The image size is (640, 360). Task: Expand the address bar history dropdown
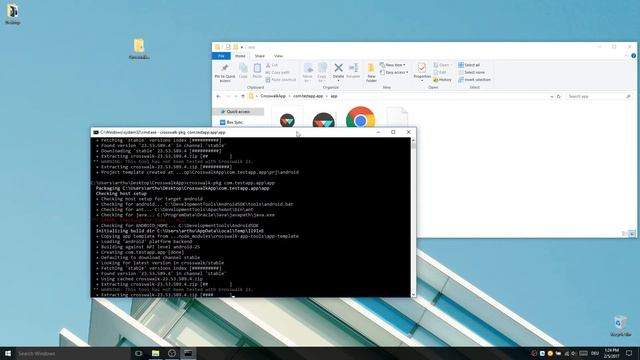[551, 96]
